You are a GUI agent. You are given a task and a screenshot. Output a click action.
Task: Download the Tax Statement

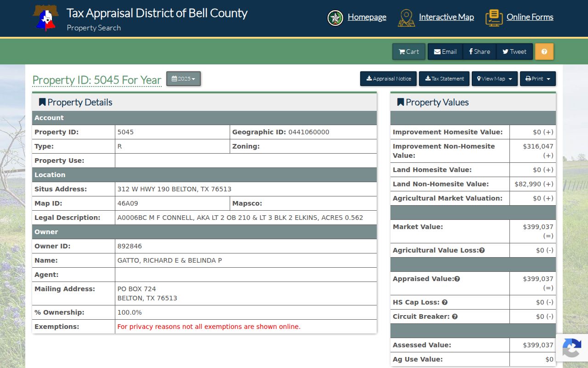point(445,79)
